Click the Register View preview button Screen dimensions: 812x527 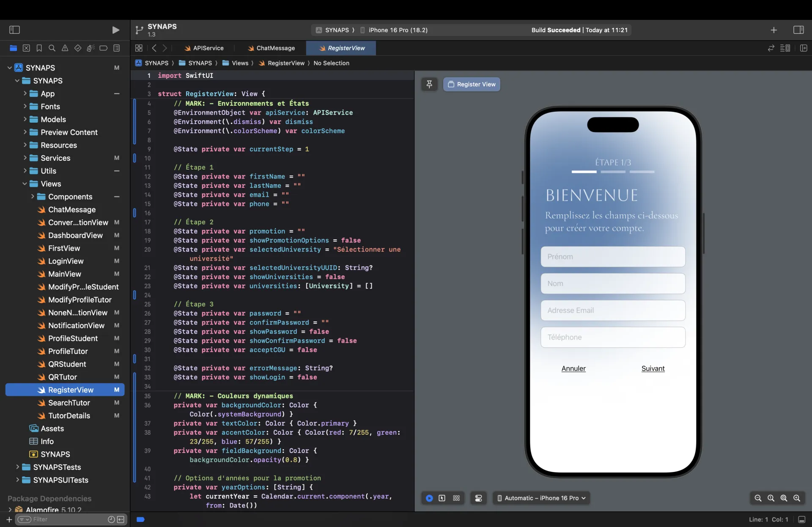click(x=472, y=84)
